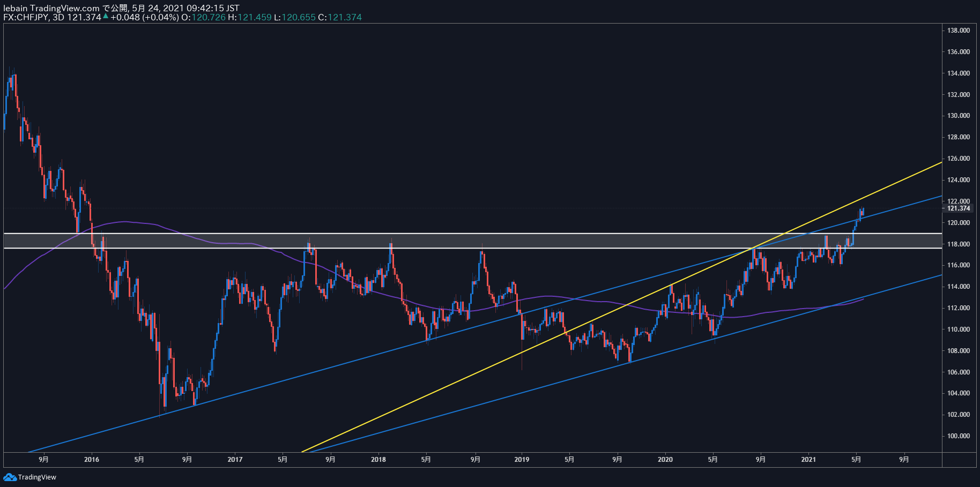Open the TradingView link at bottom left
Image resolution: width=980 pixels, height=487 pixels.
coord(30,477)
